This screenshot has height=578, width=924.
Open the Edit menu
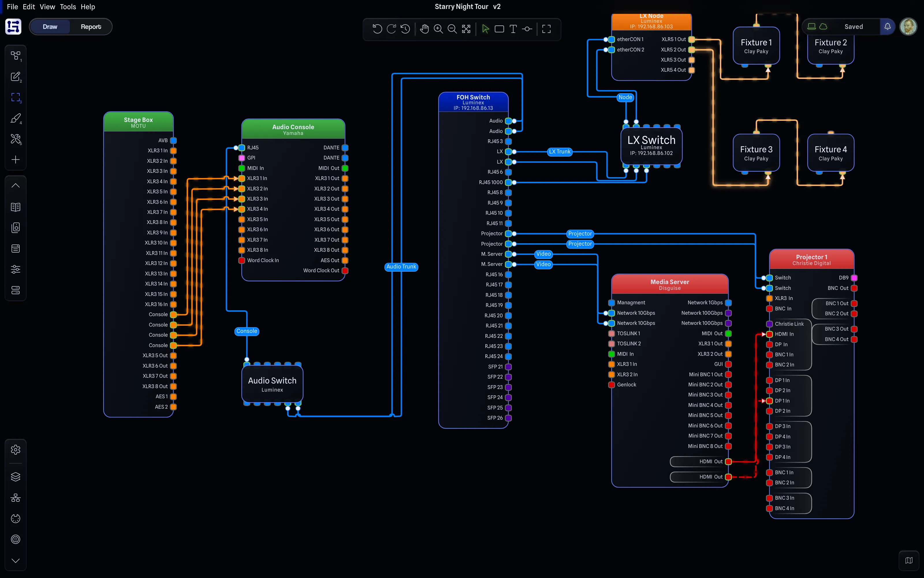29,7
